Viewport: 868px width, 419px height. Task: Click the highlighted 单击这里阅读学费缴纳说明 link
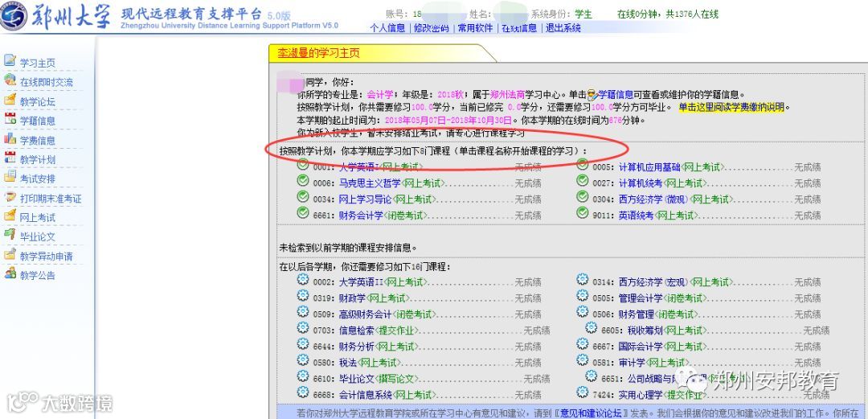point(732,108)
